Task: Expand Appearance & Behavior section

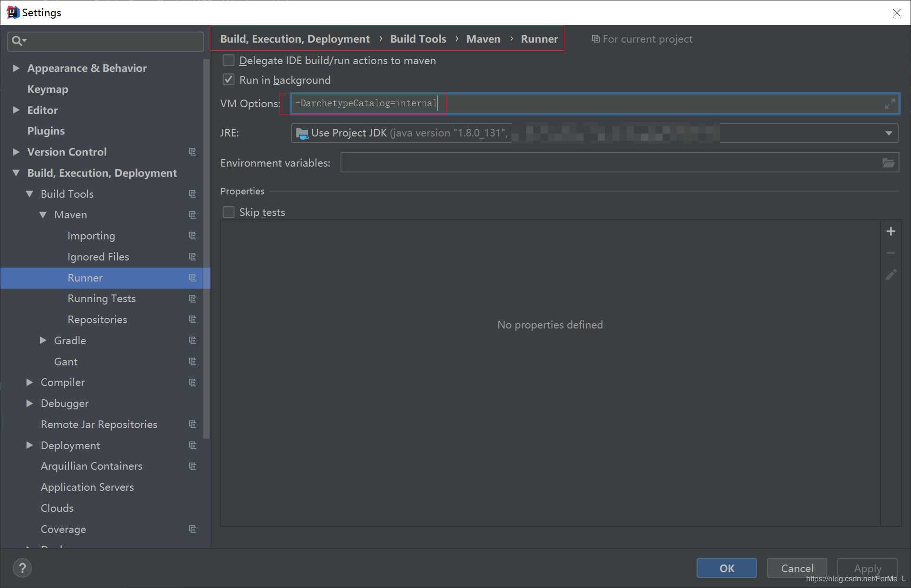Action: point(16,68)
